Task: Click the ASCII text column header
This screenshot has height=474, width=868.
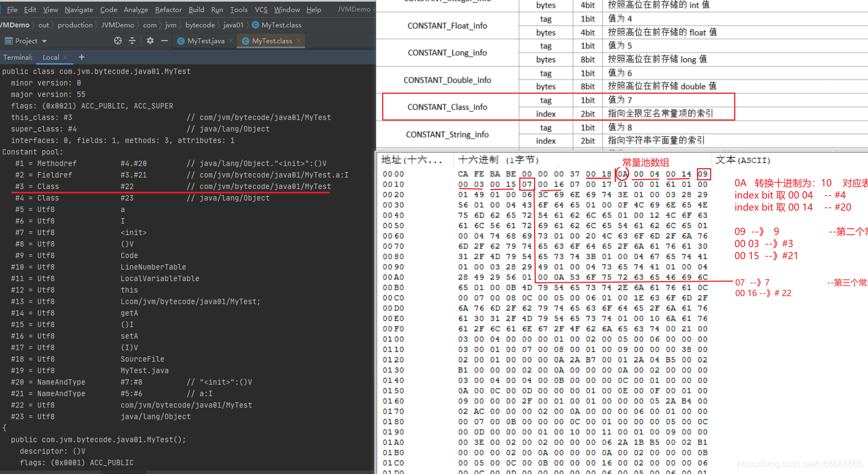Action: pyautogui.click(x=743, y=160)
